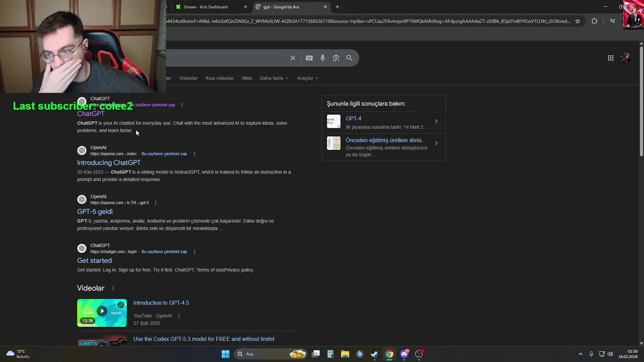Screen dimensions: 644x362
Task: Open the weather widget showing 12°C Bulutlu
Action: coord(18,354)
